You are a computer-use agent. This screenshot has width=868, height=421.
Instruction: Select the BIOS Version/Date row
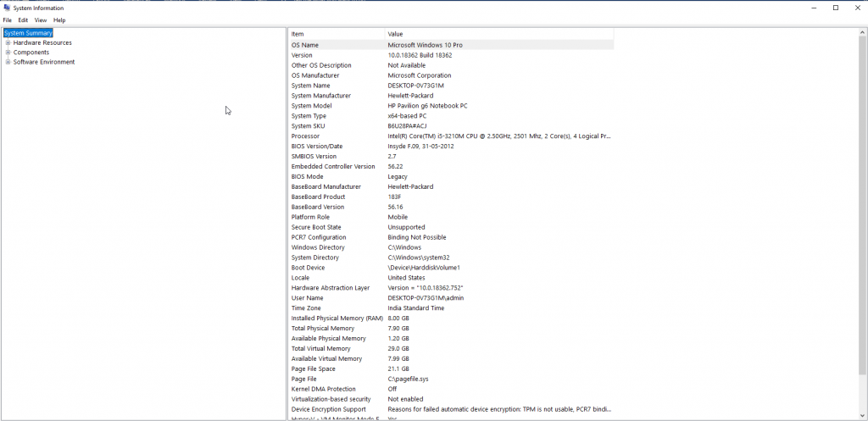tap(451, 146)
